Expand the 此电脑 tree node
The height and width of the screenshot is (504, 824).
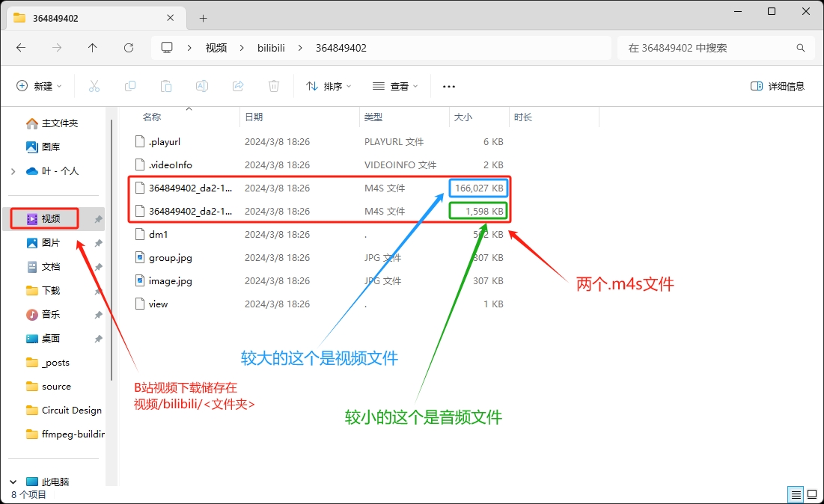(x=13, y=482)
